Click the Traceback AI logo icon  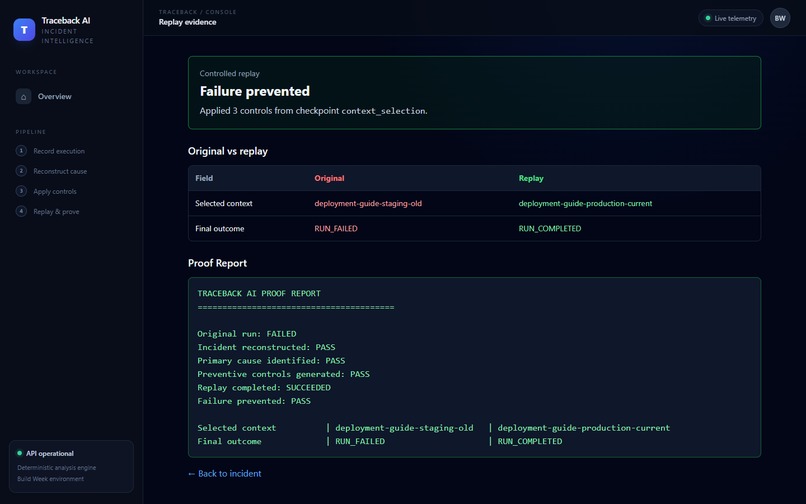coord(24,30)
